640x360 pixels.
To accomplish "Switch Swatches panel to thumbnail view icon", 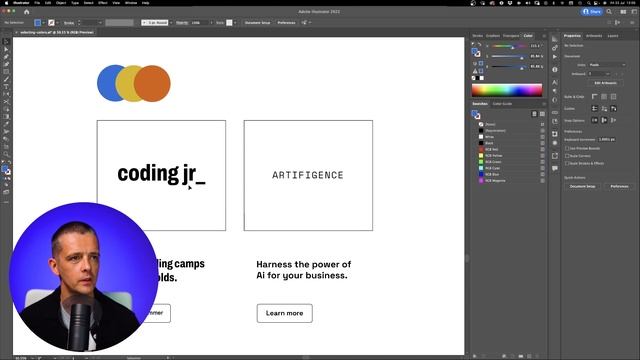I will pos(542,114).
